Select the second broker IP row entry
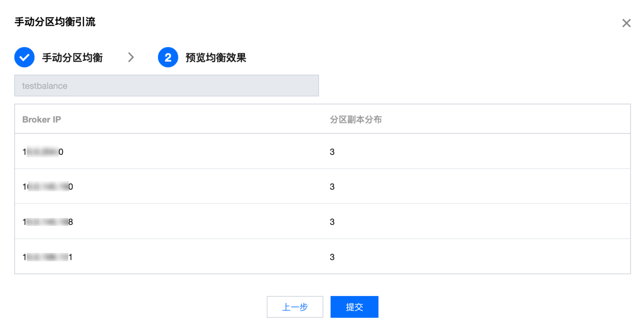 point(47,187)
